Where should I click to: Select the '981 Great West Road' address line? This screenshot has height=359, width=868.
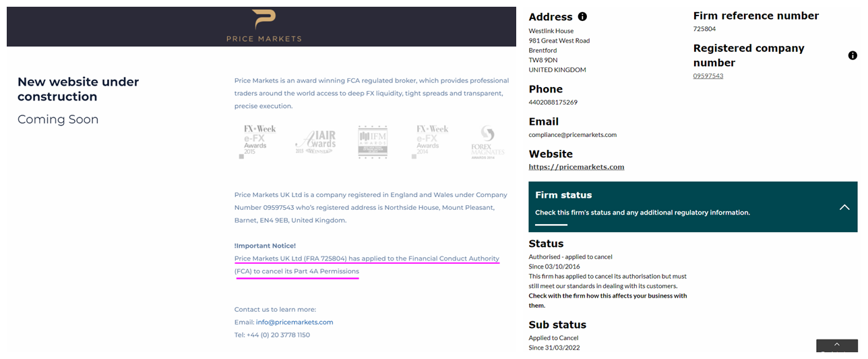pos(559,40)
